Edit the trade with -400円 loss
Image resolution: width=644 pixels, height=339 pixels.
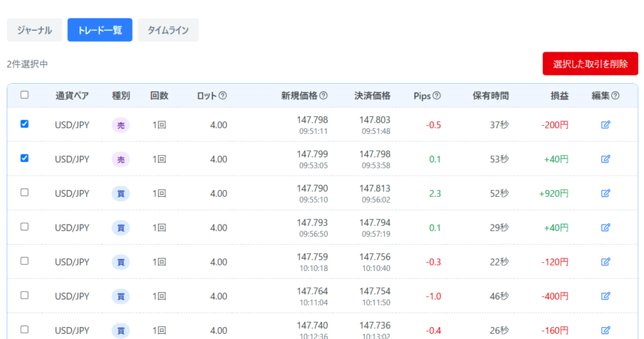pos(606,296)
